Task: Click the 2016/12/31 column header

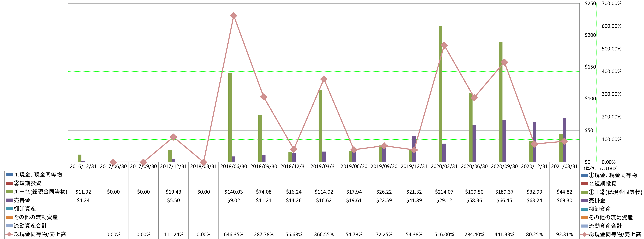Action: point(83,166)
